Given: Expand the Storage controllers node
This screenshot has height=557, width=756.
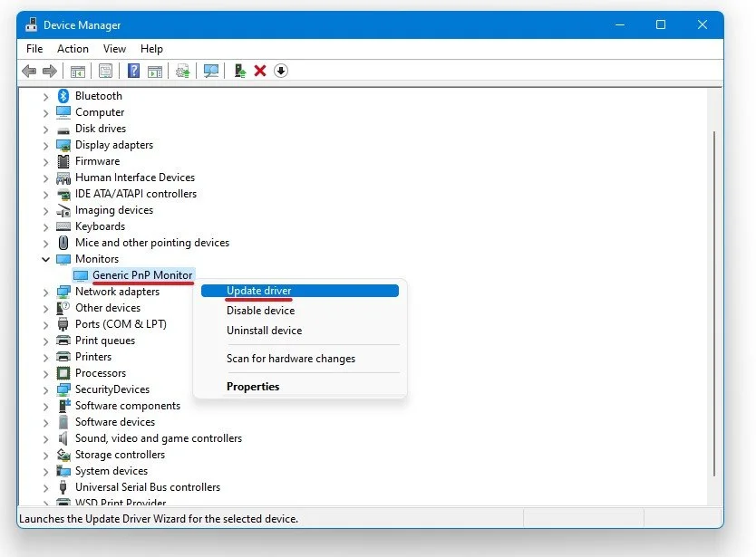Looking at the screenshot, I should tap(45, 456).
